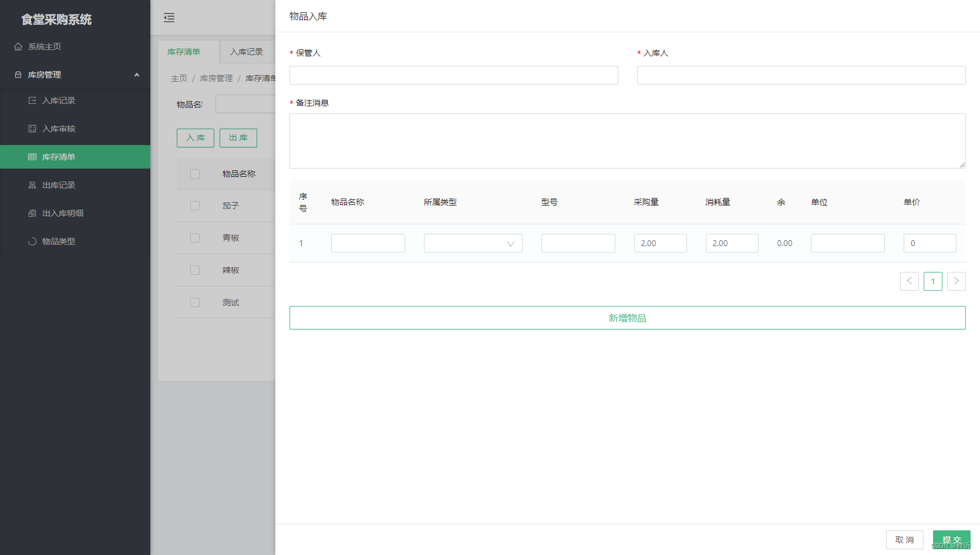Check the checkbox for 辣椒 row
The image size is (980, 555).
point(195,270)
